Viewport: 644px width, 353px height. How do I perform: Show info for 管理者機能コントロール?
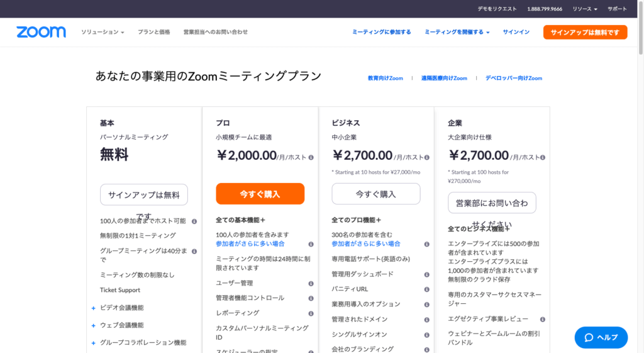coord(311,298)
